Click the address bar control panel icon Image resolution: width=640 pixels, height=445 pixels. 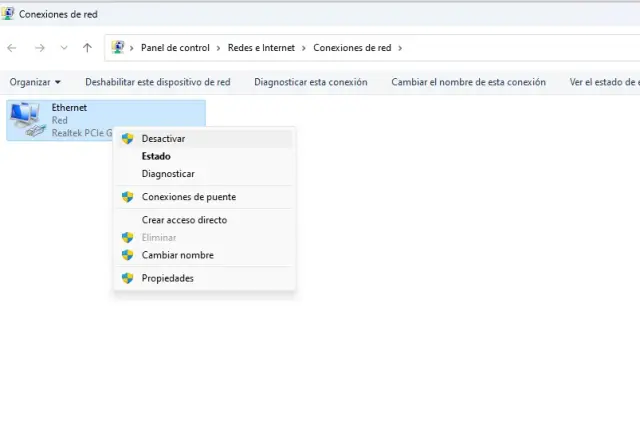(x=119, y=48)
